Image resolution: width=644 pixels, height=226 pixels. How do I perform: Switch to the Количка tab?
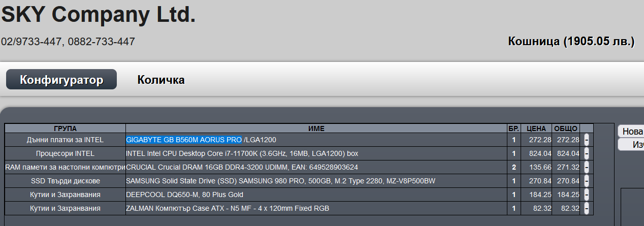point(161,80)
